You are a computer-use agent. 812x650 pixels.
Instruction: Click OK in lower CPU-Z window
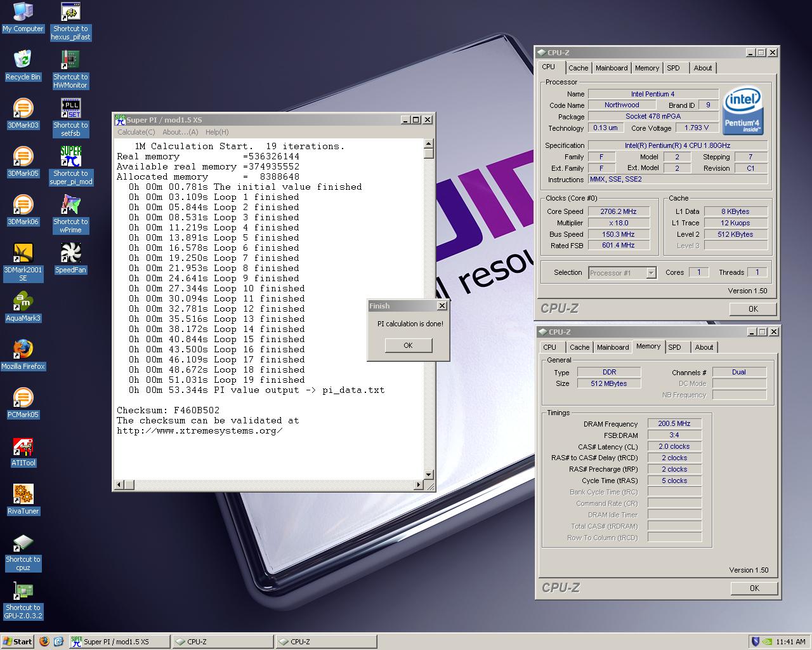click(754, 588)
